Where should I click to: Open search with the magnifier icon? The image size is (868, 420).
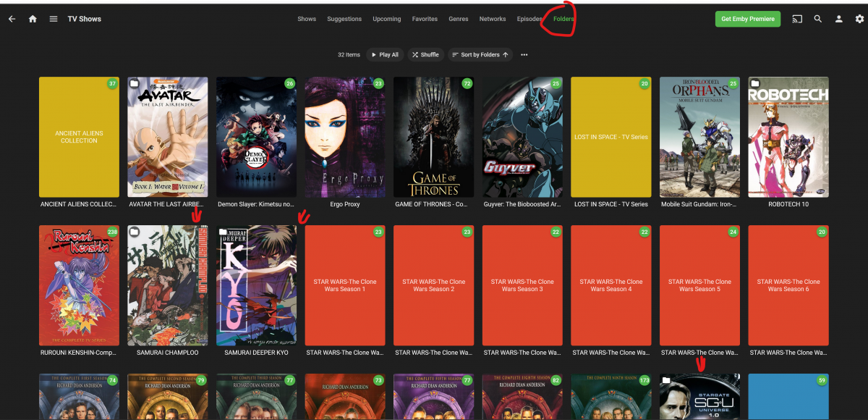pyautogui.click(x=818, y=19)
